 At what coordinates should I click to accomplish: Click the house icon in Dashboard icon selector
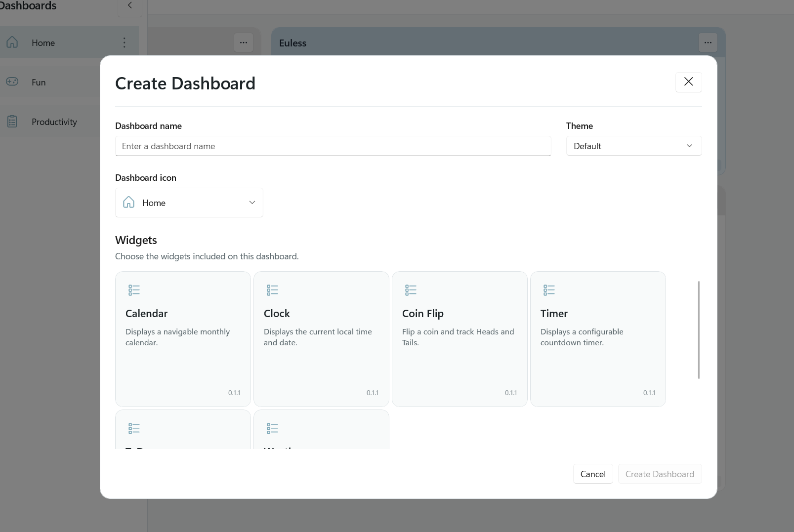click(x=128, y=202)
